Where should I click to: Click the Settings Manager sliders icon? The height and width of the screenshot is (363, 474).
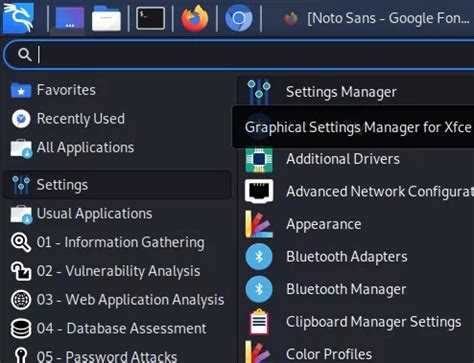click(x=259, y=92)
